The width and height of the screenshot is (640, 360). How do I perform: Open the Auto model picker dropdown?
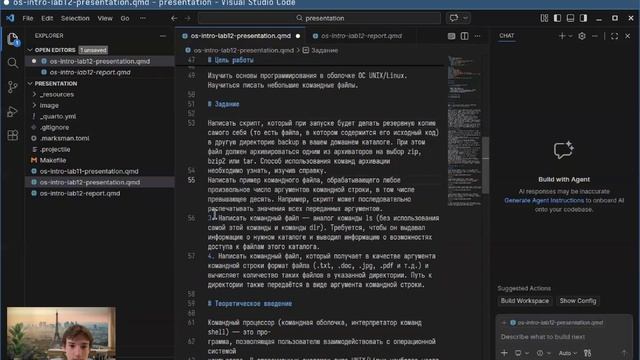pos(567,353)
